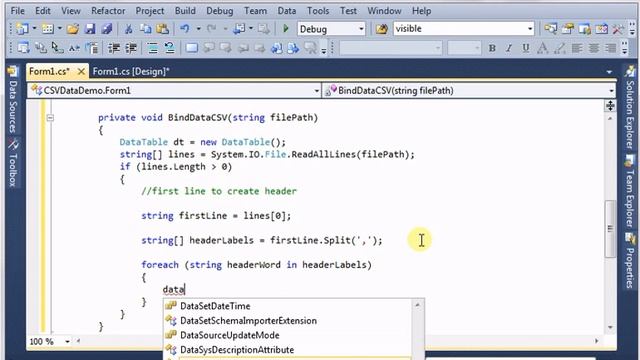Click the Center alignment formatting icon
640x360 pixels.
pos(594,48)
